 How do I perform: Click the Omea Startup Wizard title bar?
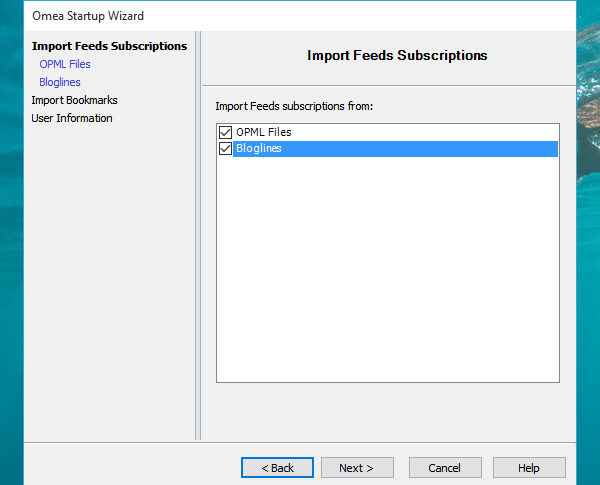[300, 16]
